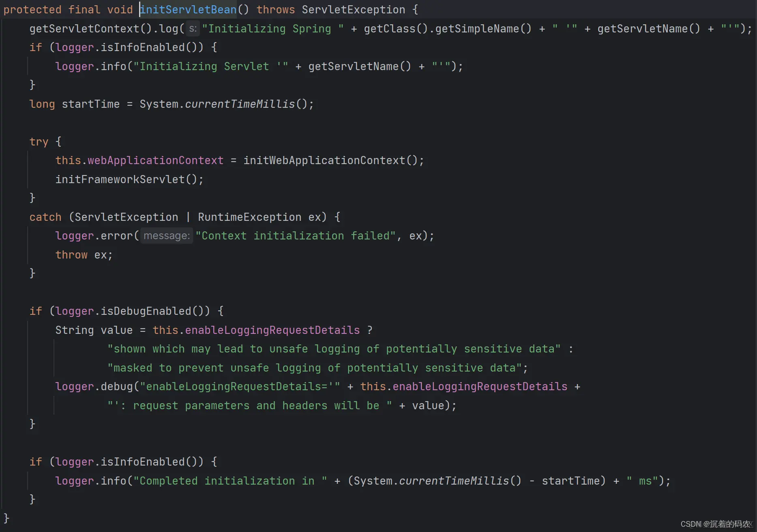757x532 pixels.
Task: Click the long keyword before startTime
Action: point(42,104)
